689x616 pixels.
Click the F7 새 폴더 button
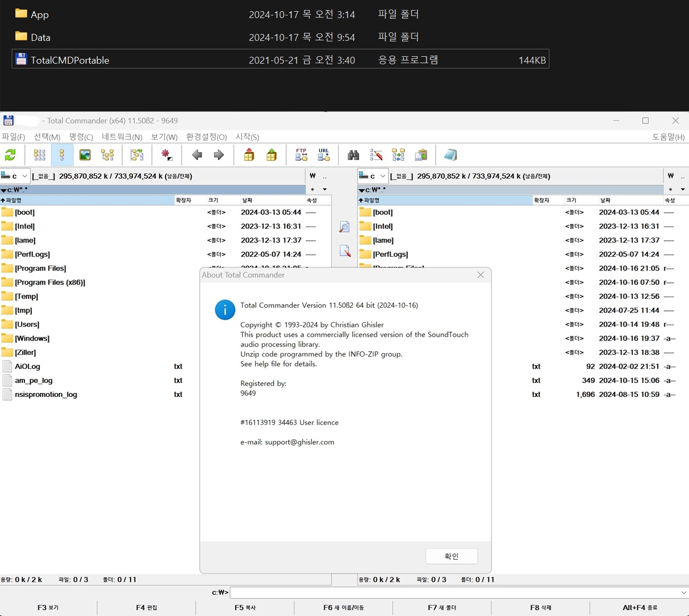point(442,608)
